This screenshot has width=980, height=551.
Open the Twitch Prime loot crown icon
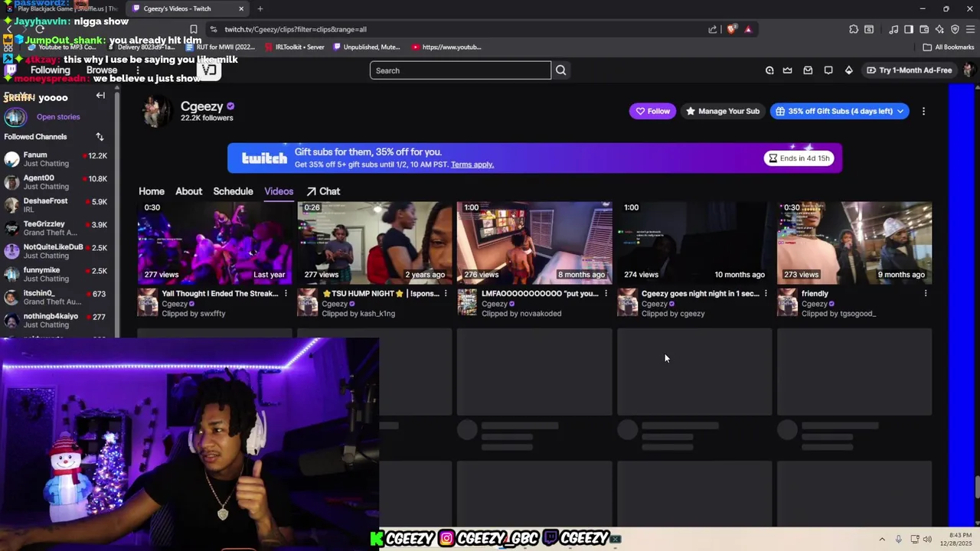787,70
